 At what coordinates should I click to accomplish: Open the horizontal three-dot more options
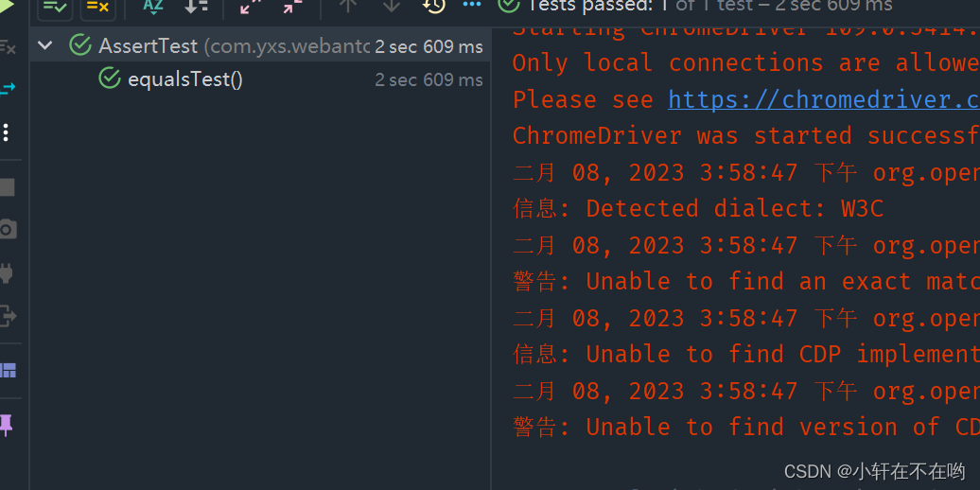[x=472, y=5]
